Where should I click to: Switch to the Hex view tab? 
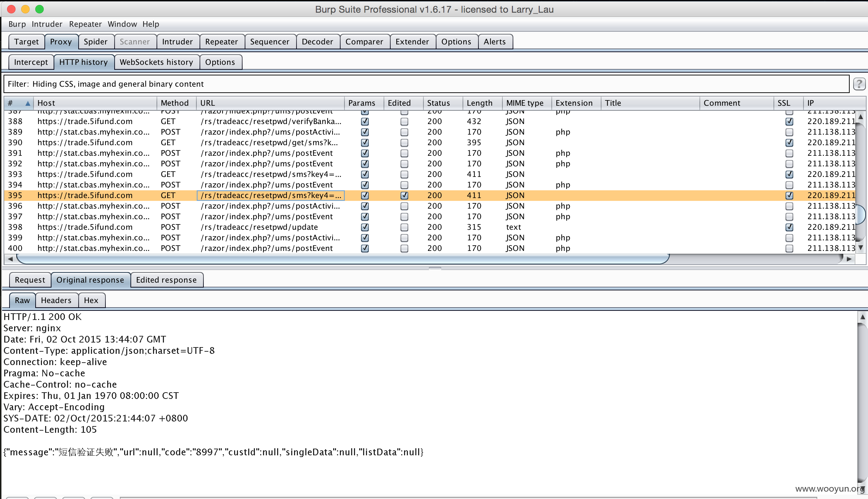click(91, 300)
